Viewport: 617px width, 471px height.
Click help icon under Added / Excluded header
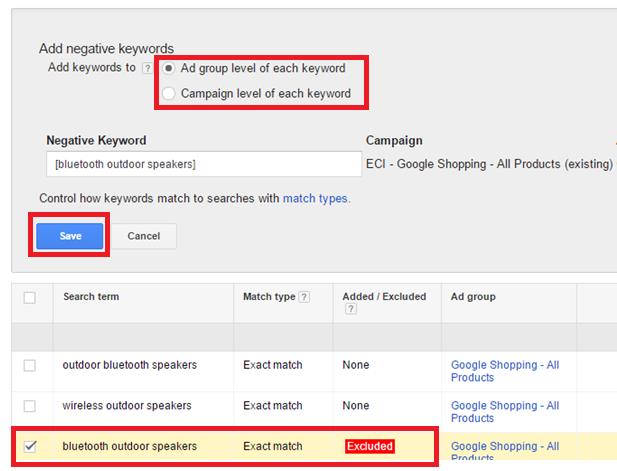point(351,309)
